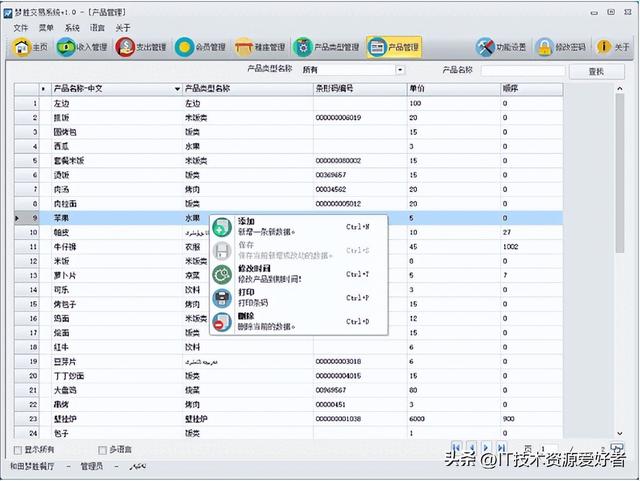The image size is (640, 481).
Task: Click 和田梦胜餐厅 in the status bar
Action: pyautogui.click(x=32, y=466)
